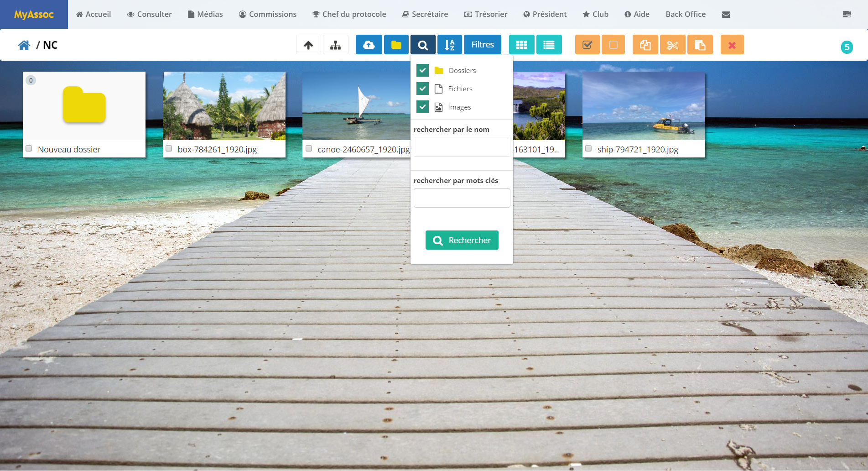Click the 'ship-794721_1920.jpg' file name

638,149
